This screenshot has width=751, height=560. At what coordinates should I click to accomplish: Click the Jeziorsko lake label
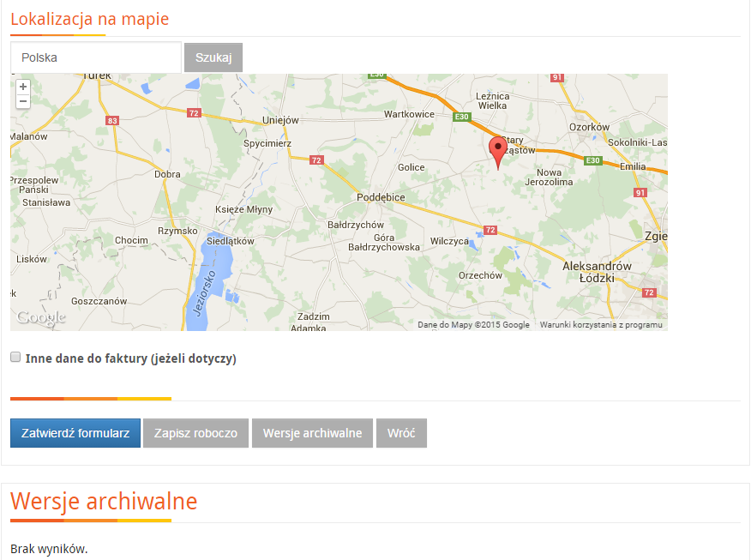point(205,292)
